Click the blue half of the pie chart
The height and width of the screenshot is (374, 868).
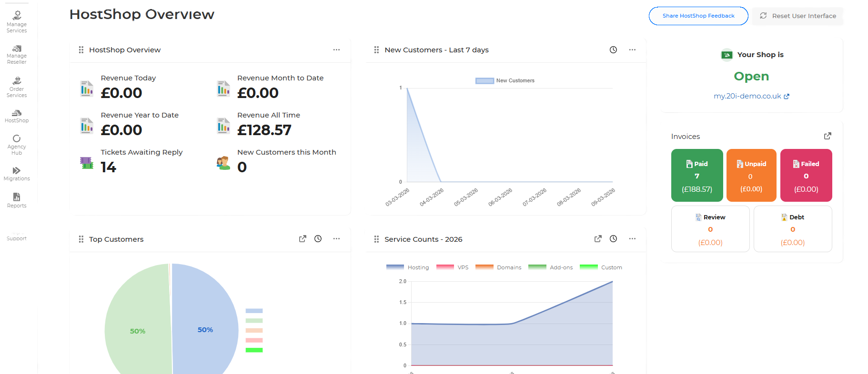[x=205, y=319]
